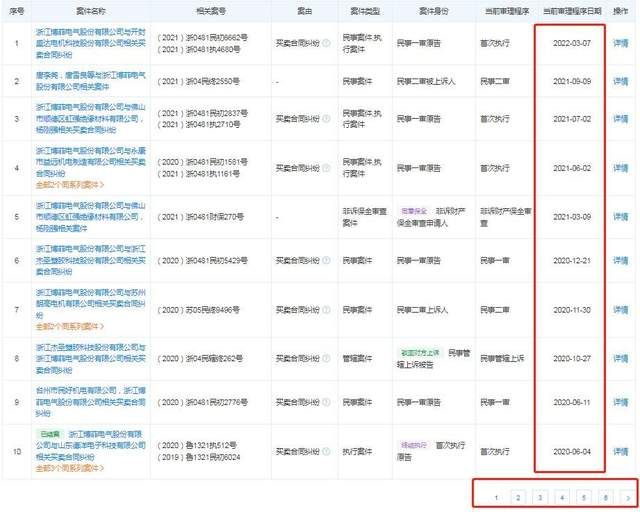Expand 全部3个同系列案件 under case row 10
640x512 pixels.
pyautogui.click(x=70, y=468)
